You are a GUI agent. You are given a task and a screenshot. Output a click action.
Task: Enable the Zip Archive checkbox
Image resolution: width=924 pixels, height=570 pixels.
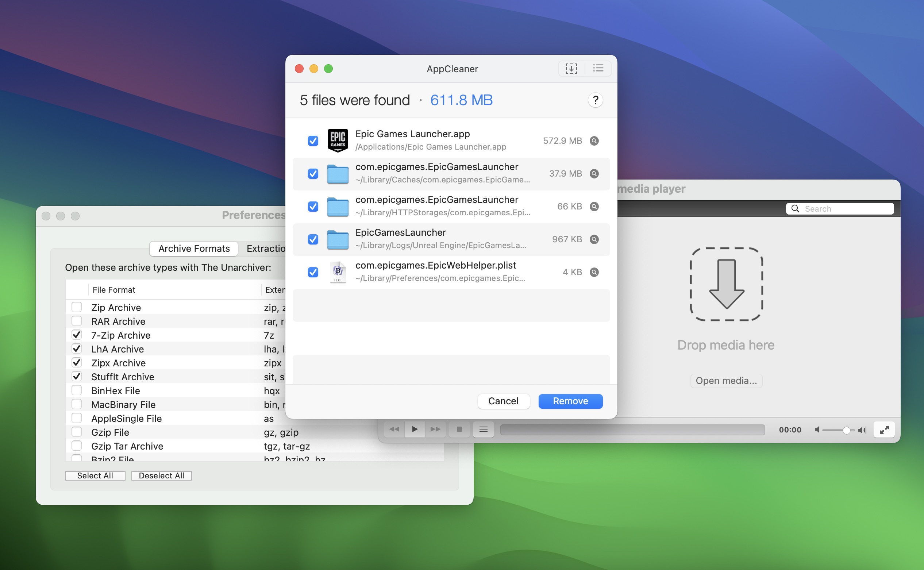(x=77, y=307)
